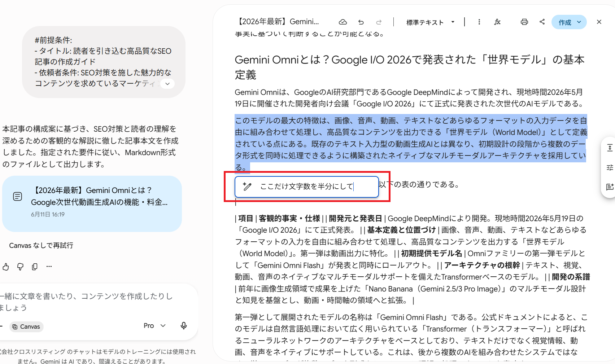Click the suggest edits icon on right rail
615x364 pixels.
[x=610, y=187]
